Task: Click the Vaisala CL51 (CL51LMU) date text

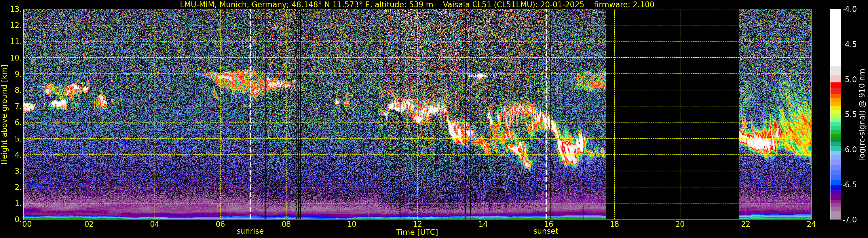Action: coord(513,4)
